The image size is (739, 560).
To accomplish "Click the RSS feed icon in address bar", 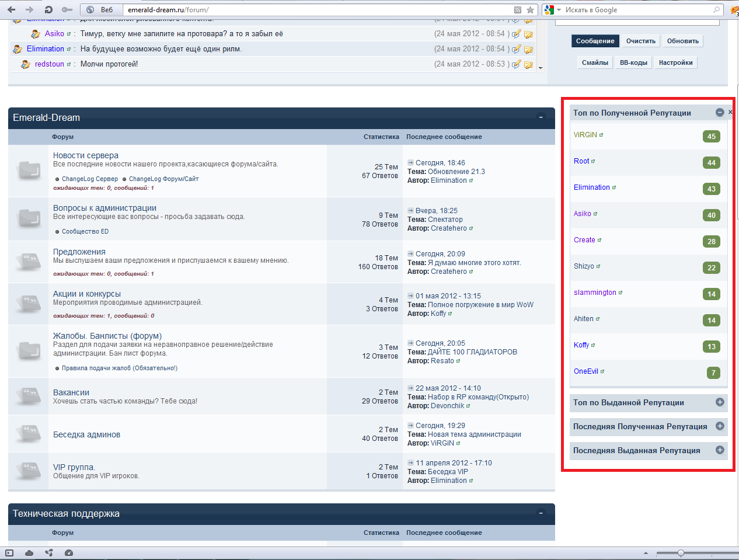I will pos(518,10).
